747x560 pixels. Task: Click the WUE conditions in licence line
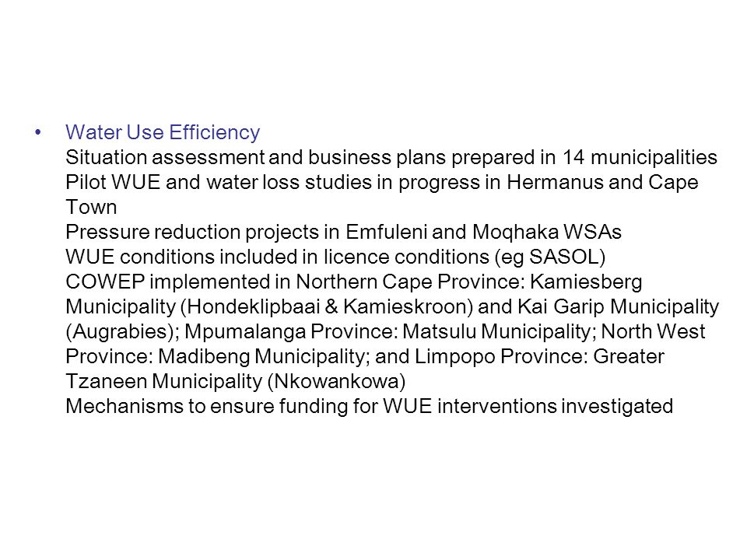pyautogui.click(x=335, y=257)
